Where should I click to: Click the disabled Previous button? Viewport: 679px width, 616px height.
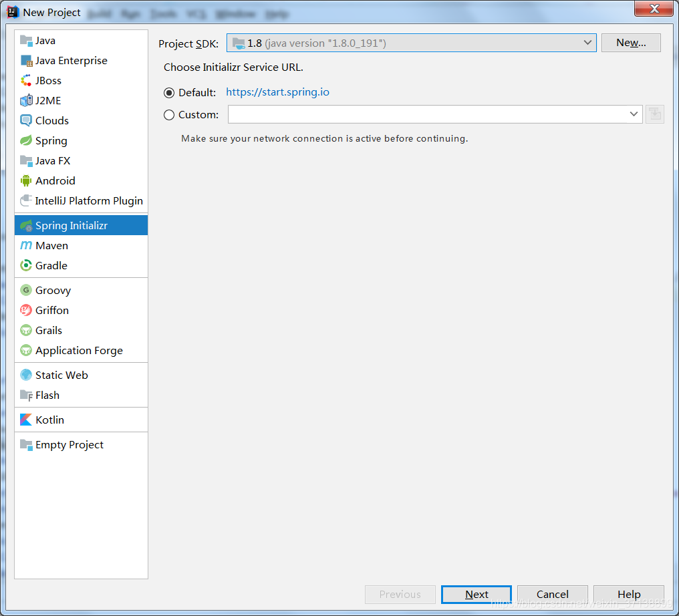coord(400,595)
